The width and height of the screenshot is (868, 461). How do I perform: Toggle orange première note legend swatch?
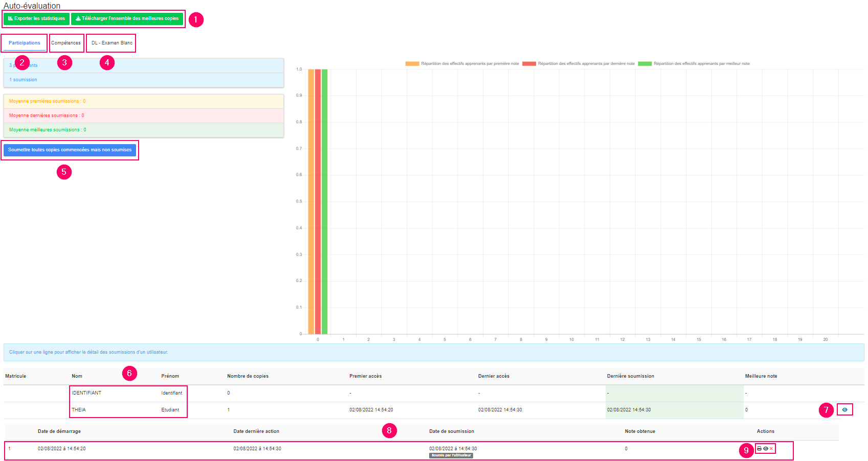pos(412,64)
